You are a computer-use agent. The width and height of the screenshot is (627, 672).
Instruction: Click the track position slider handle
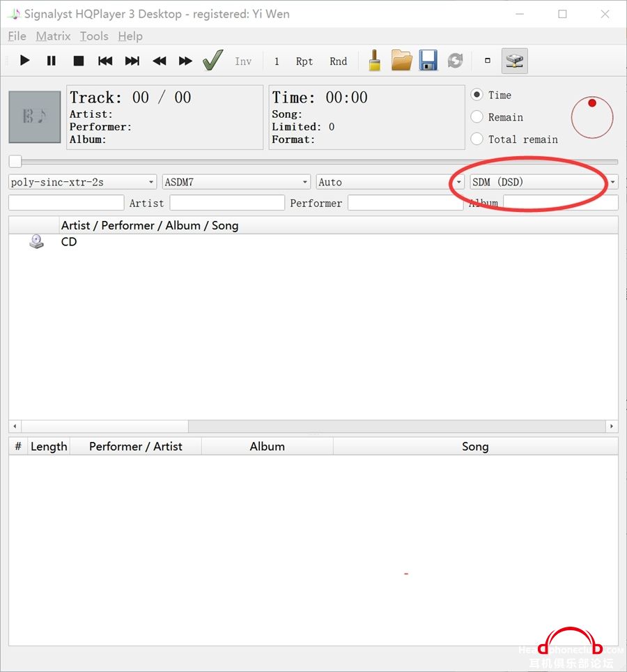pyautogui.click(x=15, y=162)
